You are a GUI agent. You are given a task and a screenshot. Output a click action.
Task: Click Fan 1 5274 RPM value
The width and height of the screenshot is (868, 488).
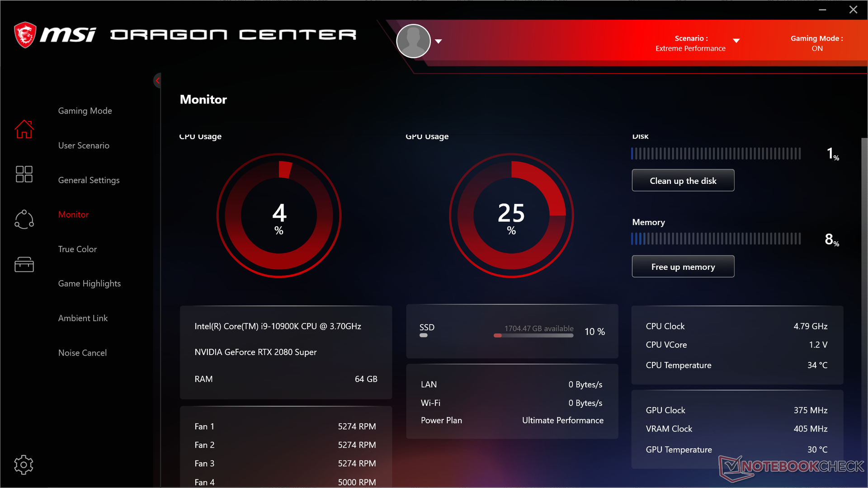click(x=357, y=427)
